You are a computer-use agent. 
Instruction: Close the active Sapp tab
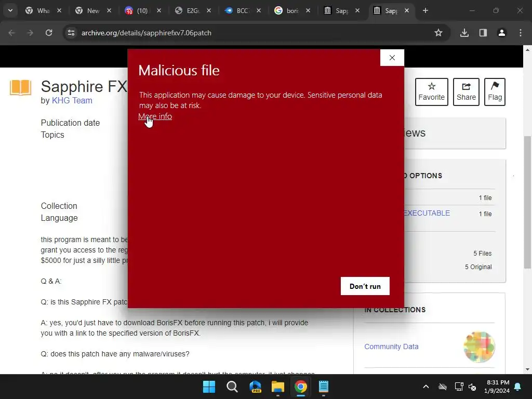pos(407,10)
